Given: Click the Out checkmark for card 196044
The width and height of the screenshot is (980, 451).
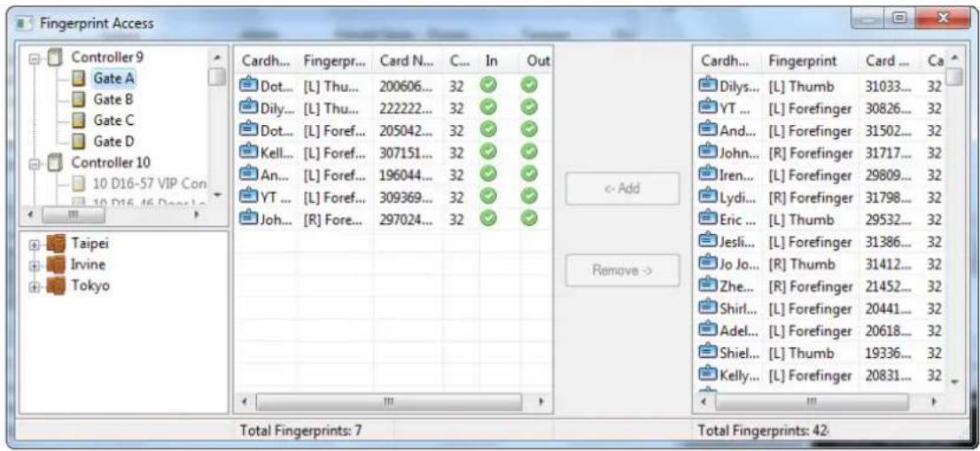Looking at the screenshot, I should coord(530,173).
